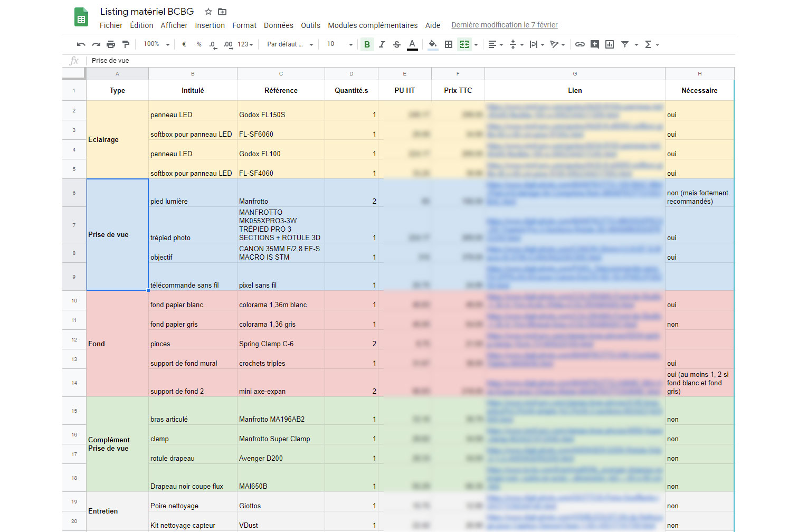Open font family Par défaut dropdown
This screenshot has width=798, height=532.
(x=290, y=44)
